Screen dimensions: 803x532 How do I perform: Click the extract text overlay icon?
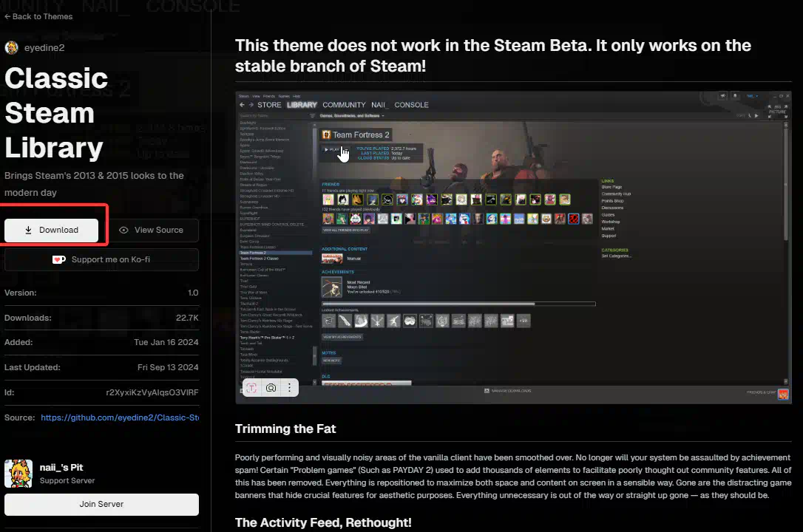[251, 388]
